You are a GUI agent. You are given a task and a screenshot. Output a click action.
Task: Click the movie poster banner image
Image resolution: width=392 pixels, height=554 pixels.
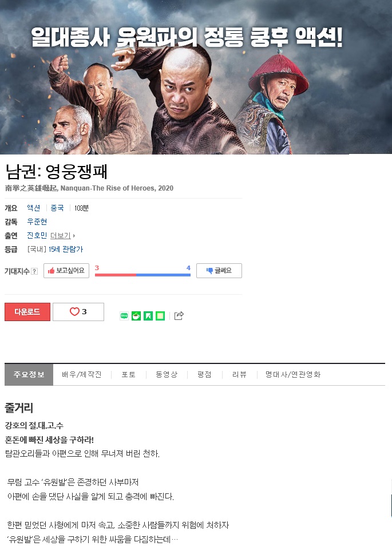[196, 77]
